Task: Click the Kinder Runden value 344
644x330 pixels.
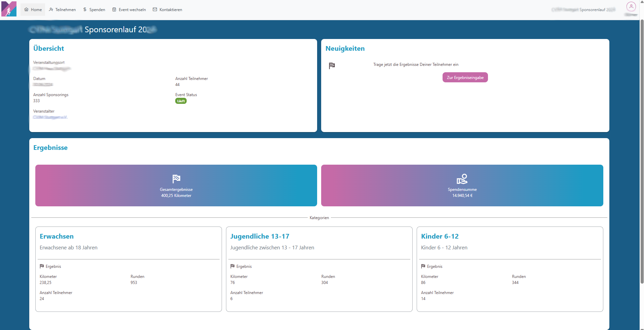Action: coord(515,283)
